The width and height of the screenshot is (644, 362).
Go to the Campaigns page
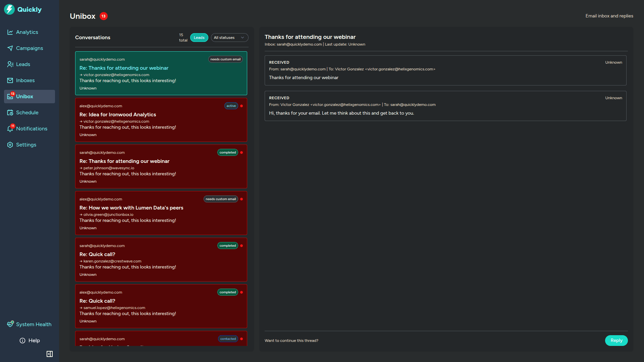tap(30, 48)
